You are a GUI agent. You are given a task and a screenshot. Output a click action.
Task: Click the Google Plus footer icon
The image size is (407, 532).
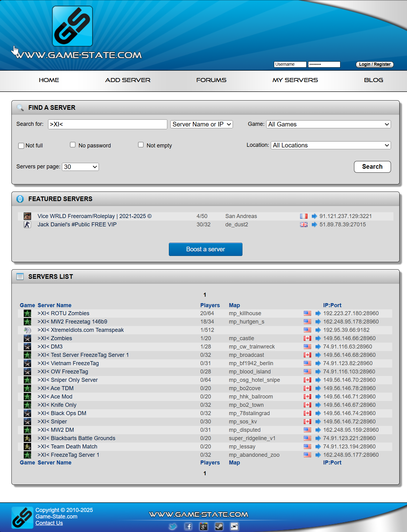204,526
